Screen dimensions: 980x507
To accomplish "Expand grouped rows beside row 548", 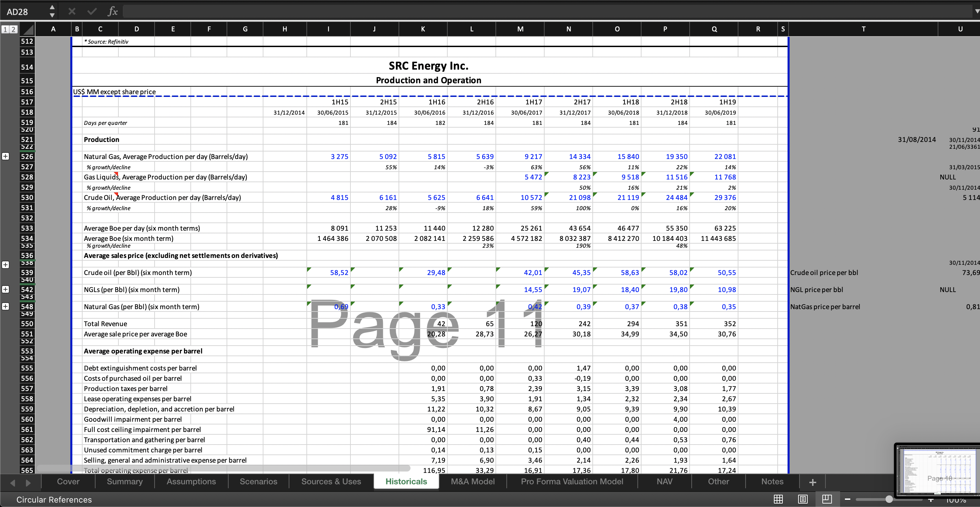I will 6,307.
